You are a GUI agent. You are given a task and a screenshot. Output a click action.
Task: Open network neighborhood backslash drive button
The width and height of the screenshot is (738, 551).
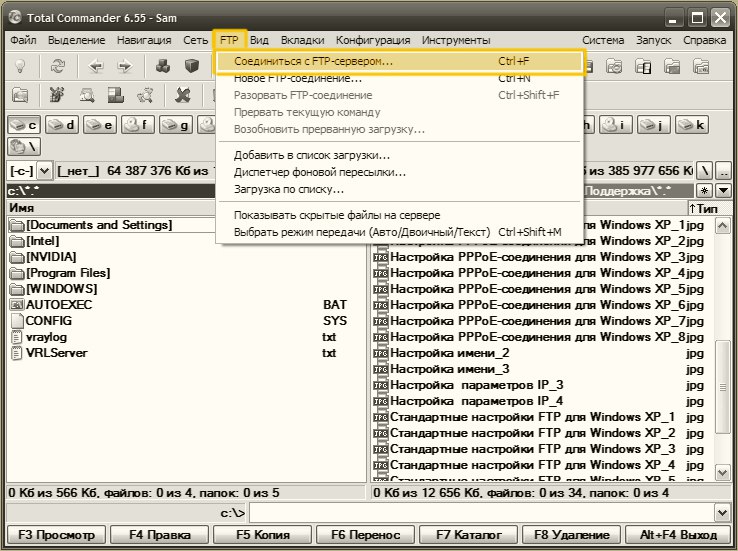point(24,146)
